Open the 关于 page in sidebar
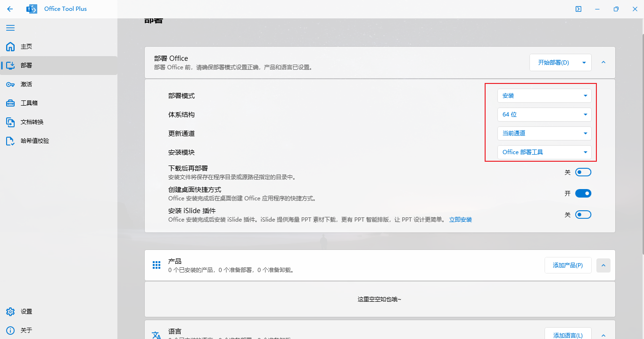The height and width of the screenshot is (339, 644). tap(26, 331)
